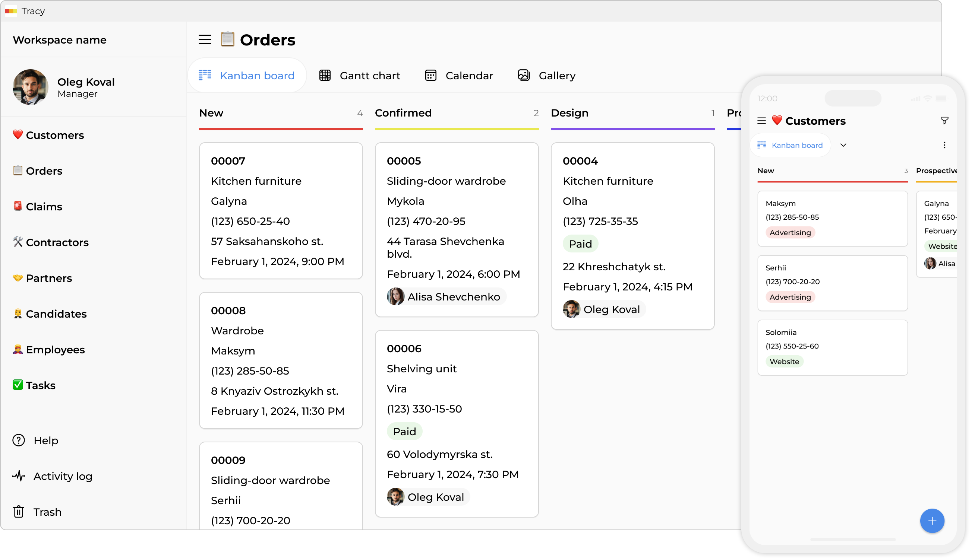Click the three-dot options icon on mobile
972x560 pixels.
pyautogui.click(x=944, y=145)
